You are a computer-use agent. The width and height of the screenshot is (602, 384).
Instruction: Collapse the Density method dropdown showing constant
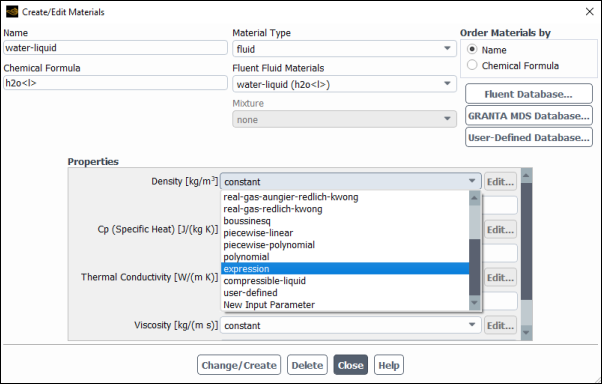(351, 181)
